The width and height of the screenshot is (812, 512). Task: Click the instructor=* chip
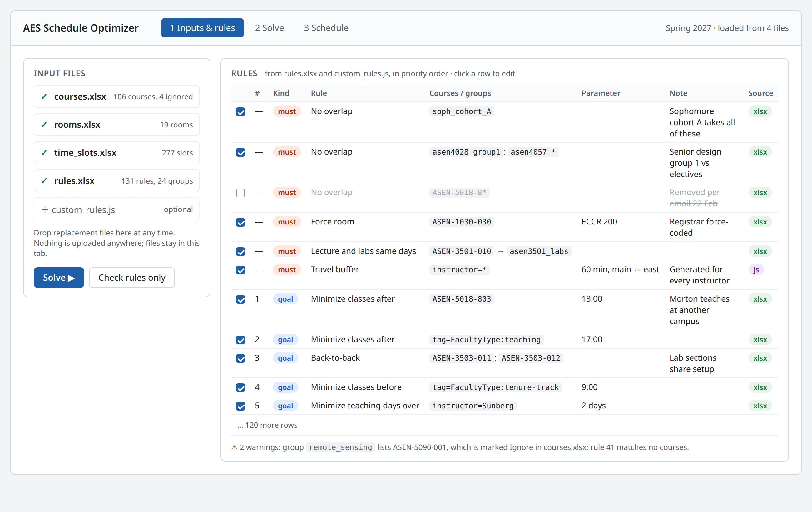459,270
